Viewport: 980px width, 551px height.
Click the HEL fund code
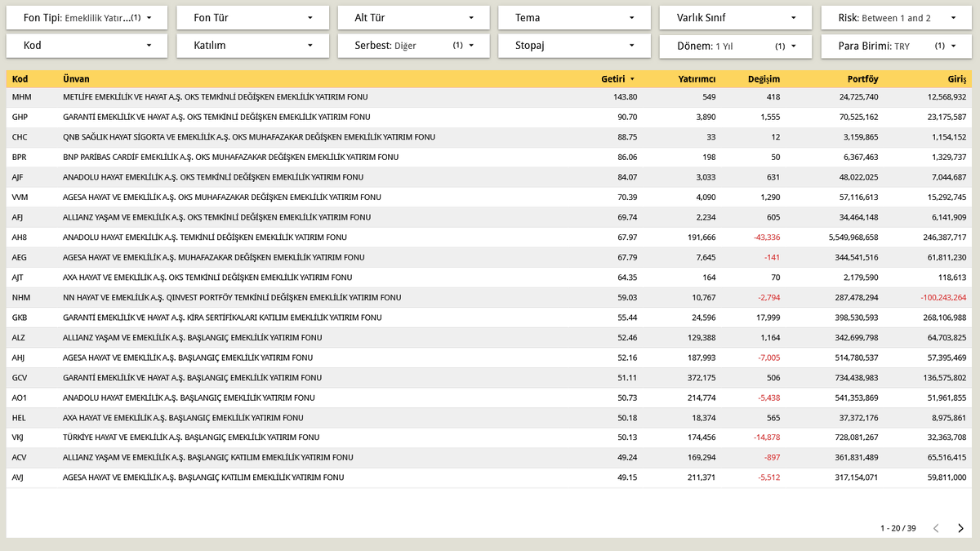coord(19,417)
